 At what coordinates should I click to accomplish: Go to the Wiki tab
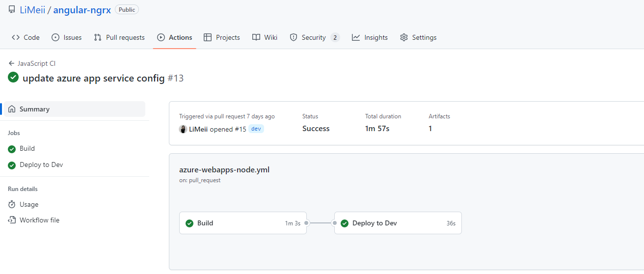coord(265,37)
